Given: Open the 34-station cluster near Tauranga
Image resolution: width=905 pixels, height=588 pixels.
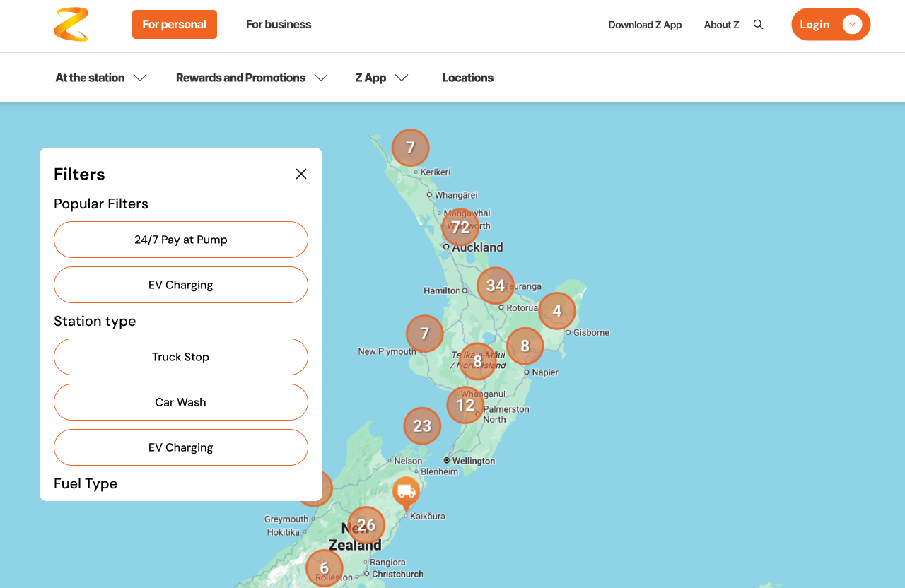Looking at the screenshot, I should [496, 286].
